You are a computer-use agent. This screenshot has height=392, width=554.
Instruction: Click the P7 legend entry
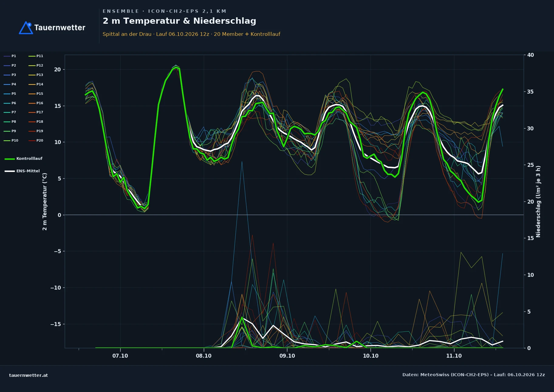pos(10,112)
